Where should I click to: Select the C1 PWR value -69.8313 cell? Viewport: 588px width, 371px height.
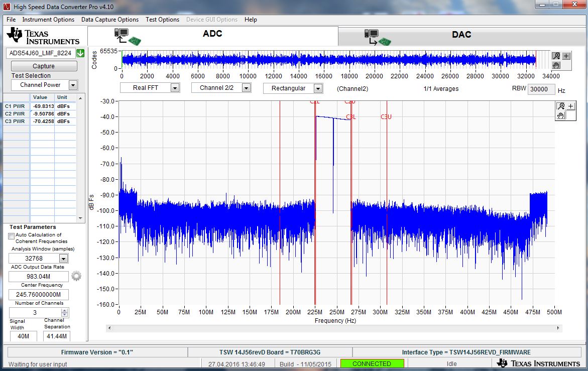click(42, 106)
